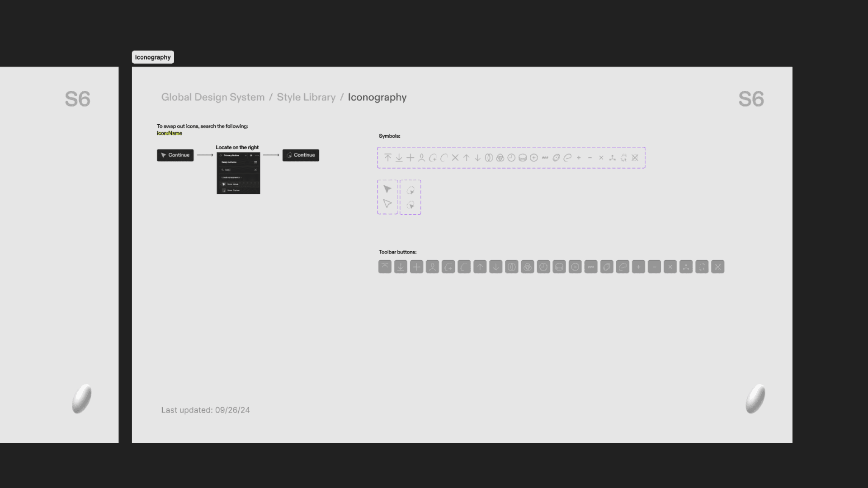Select the person icon in the toolbar buttons row
The height and width of the screenshot is (488, 868).
[432, 267]
